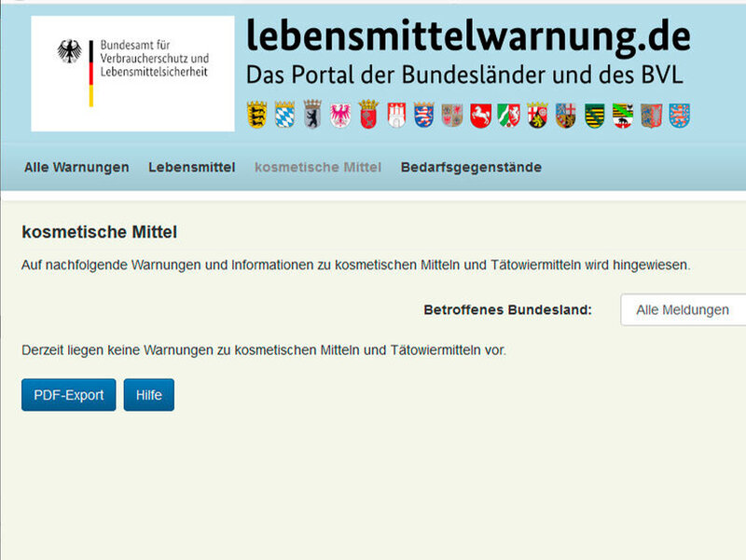Click the Baden-Württemberg coat of arms
The height and width of the screenshot is (560, 746).
click(x=257, y=115)
